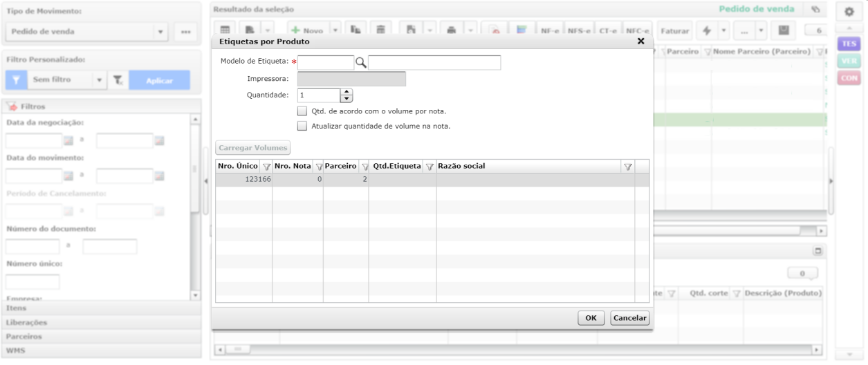Open first calendar for Data da negociação
This screenshot has width=868, height=365.
[68, 140]
